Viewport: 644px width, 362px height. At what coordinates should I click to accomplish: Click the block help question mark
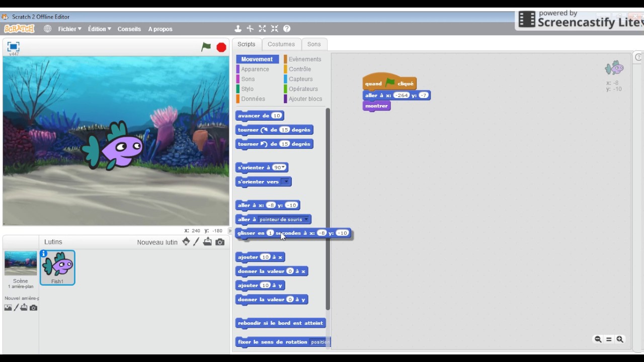click(287, 29)
